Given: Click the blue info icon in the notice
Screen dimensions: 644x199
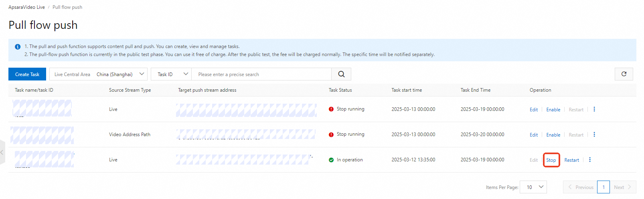Looking at the screenshot, I should click(x=18, y=47).
